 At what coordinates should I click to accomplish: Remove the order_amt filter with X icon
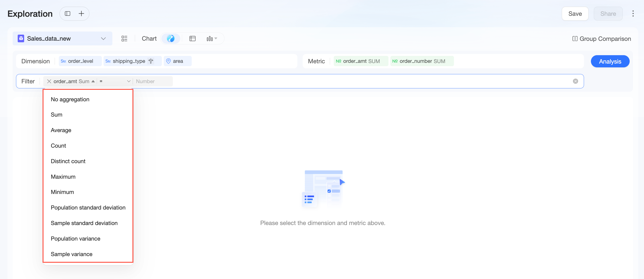tap(49, 81)
